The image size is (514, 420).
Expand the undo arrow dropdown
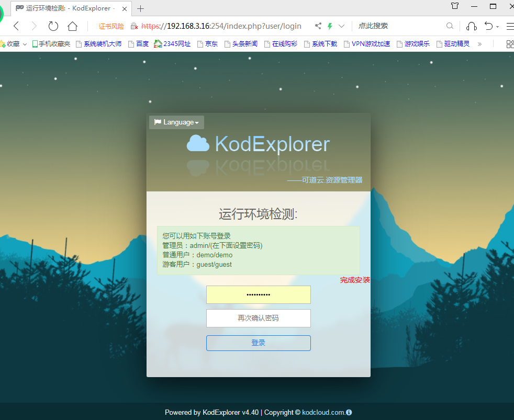click(x=498, y=27)
